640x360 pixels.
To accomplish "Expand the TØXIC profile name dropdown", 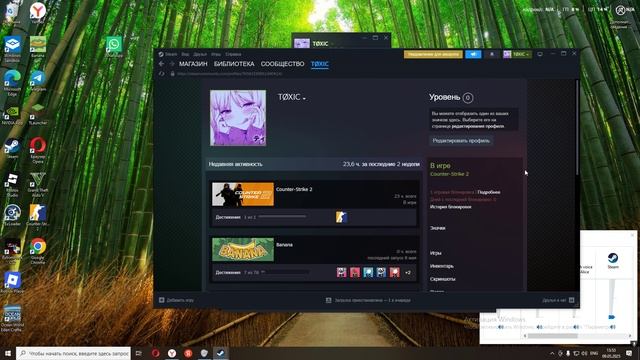I will click(x=304, y=98).
